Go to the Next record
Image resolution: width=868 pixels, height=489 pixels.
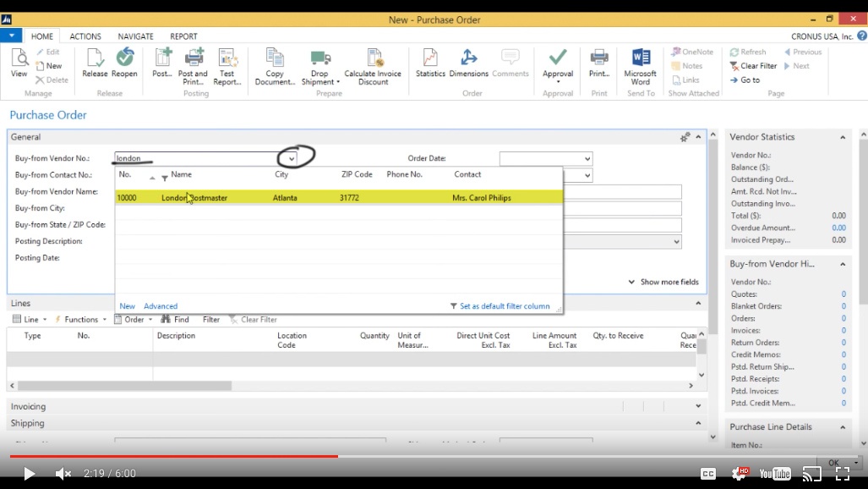coord(797,65)
